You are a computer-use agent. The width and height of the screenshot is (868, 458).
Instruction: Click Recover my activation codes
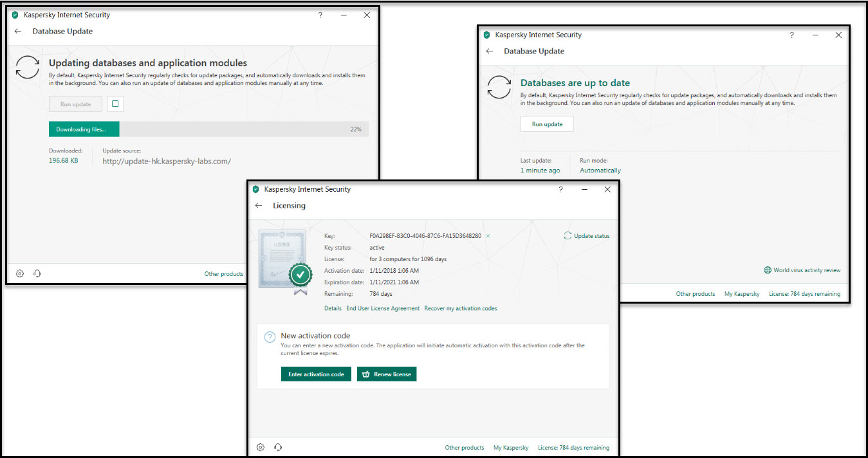point(461,308)
